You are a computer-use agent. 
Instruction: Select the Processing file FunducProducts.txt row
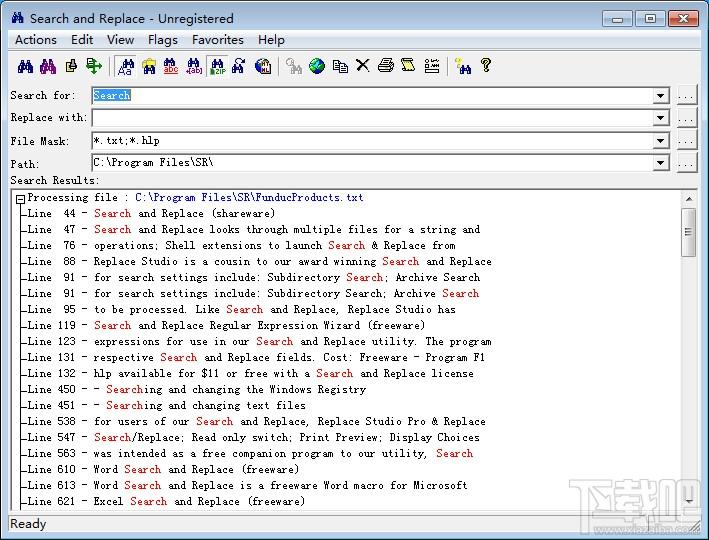coord(195,198)
